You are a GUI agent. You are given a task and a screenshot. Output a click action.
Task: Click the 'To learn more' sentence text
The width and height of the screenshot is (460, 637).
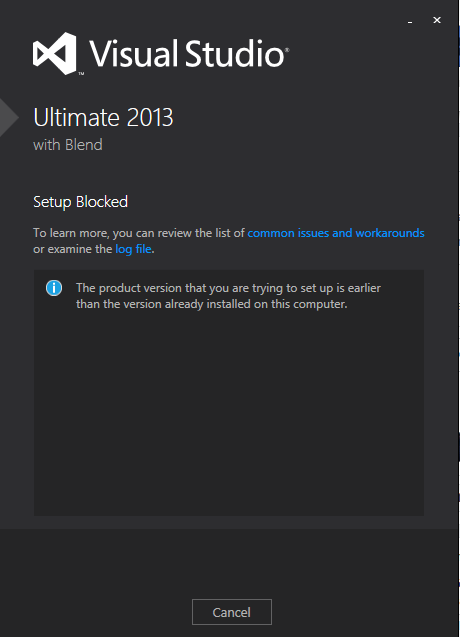139,233
